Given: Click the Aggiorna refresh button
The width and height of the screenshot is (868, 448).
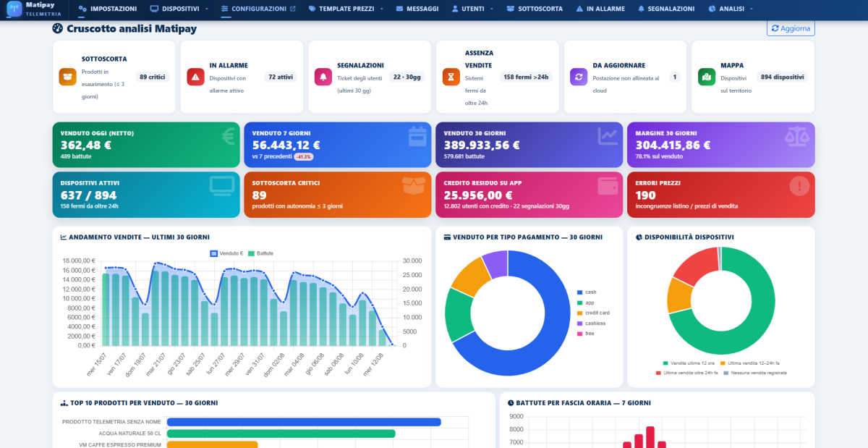Looking at the screenshot, I should 791,28.
